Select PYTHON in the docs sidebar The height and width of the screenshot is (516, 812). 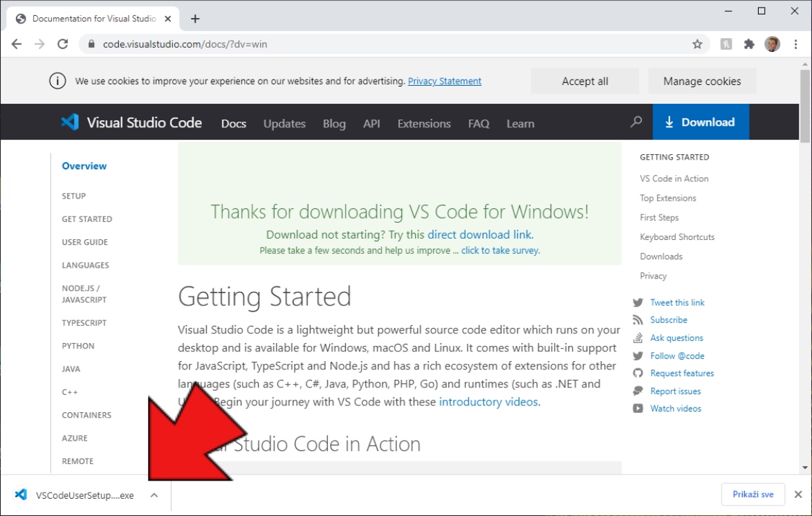point(78,346)
